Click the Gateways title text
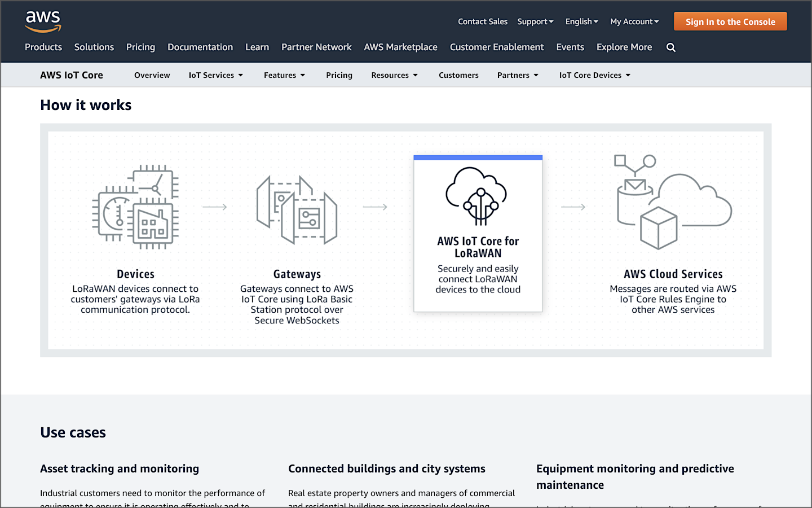 (x=297, y=274)
